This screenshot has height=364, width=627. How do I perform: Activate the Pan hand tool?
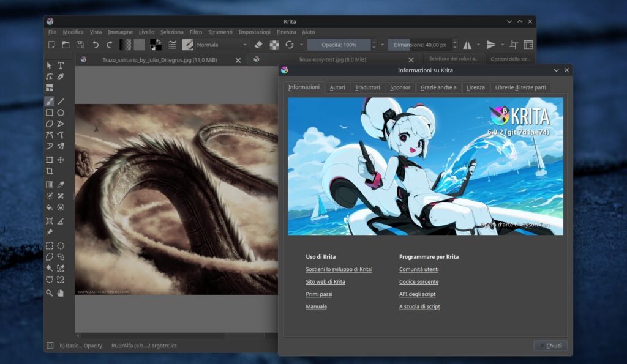pos(61,293)
